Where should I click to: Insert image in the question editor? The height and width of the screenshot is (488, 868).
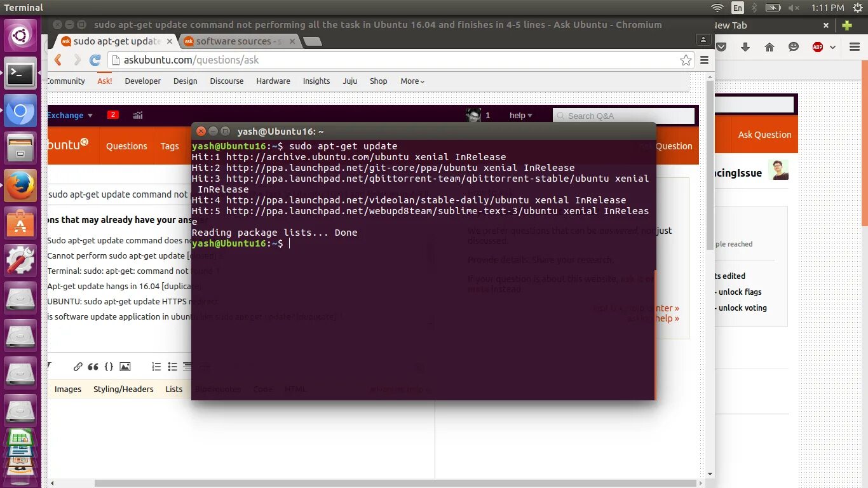(x=125, y=367)
